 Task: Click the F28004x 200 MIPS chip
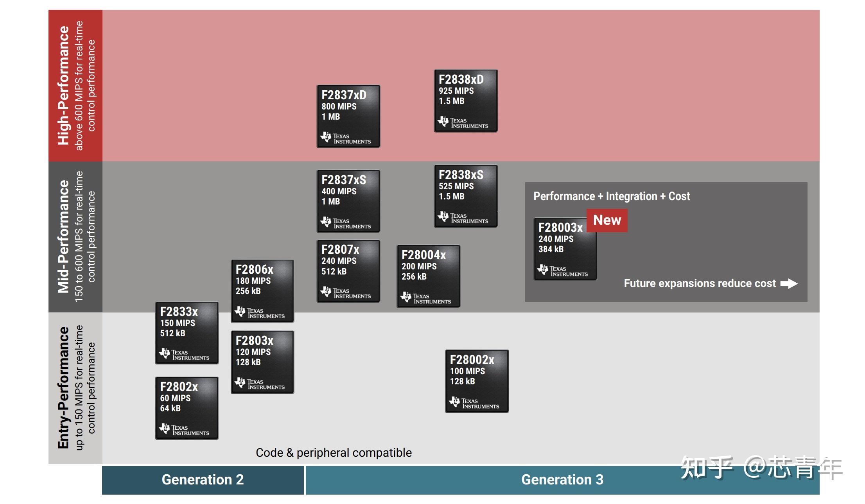(428, 276)
